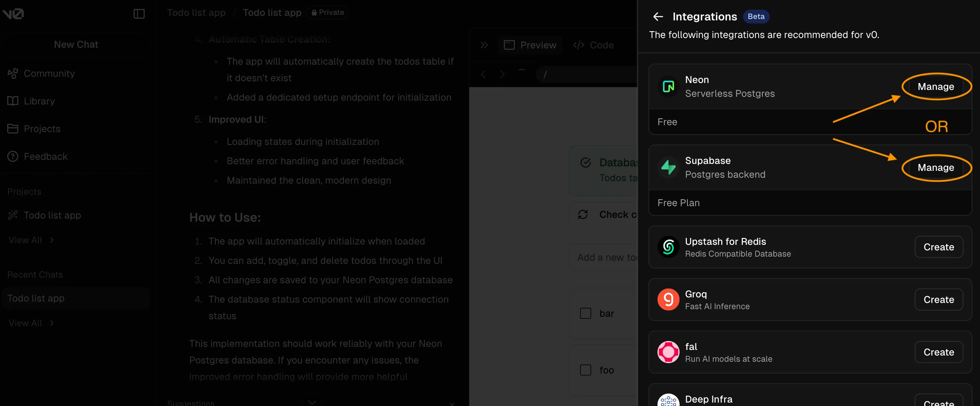Click the fal logo icon
Viewport: 980px width, 406px height.
pyautogui.click(x=668, y=352)
